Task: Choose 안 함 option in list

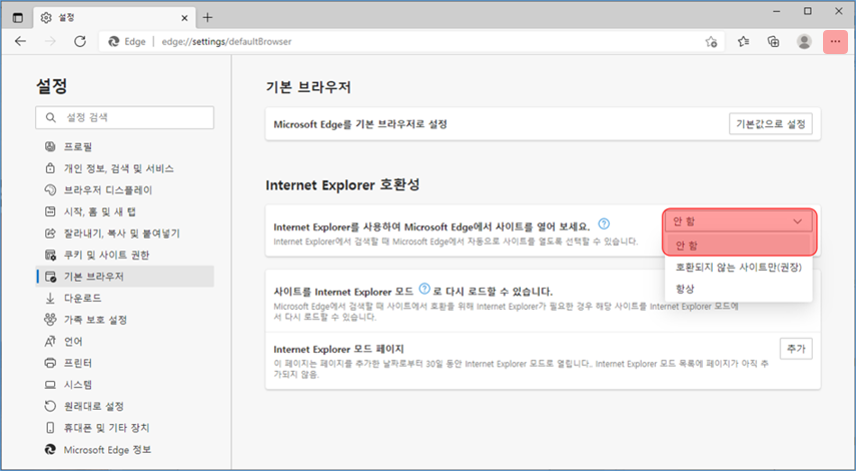Action: point(739,245)
